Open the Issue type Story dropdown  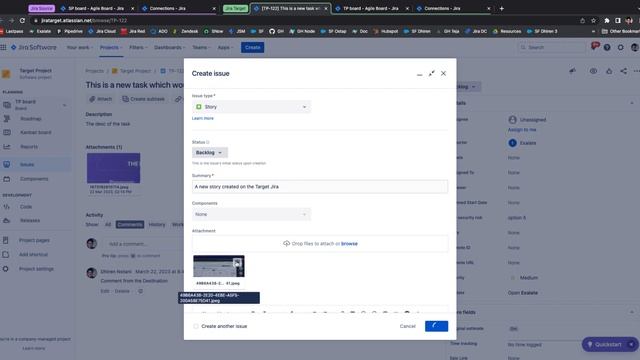(251, 107)
